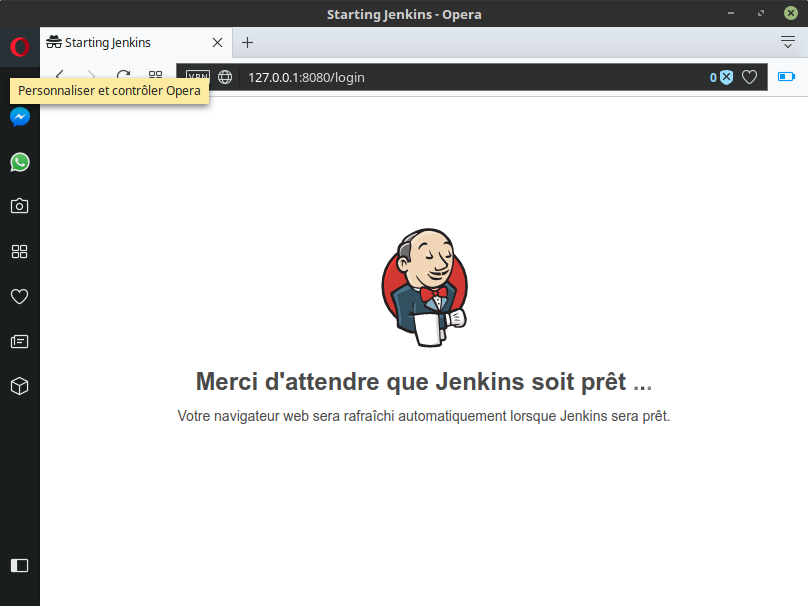Image resolution: width=808 pixels, height=606 pixels.
Task: Take a snapshot with the camera icon
Action: [x=19, y=206]
